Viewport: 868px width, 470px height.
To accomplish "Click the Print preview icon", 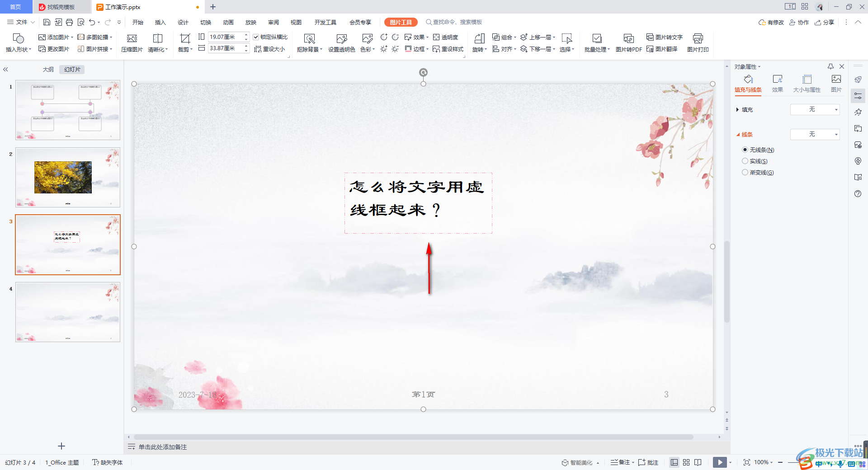I will point(81,22).
